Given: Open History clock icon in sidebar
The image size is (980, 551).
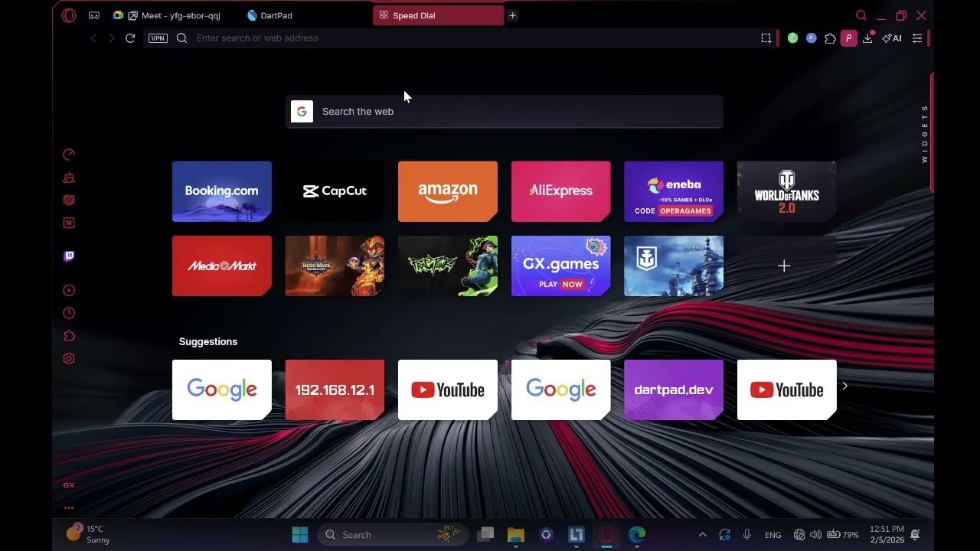Looking at the screenshot, I should coord(69,313).
